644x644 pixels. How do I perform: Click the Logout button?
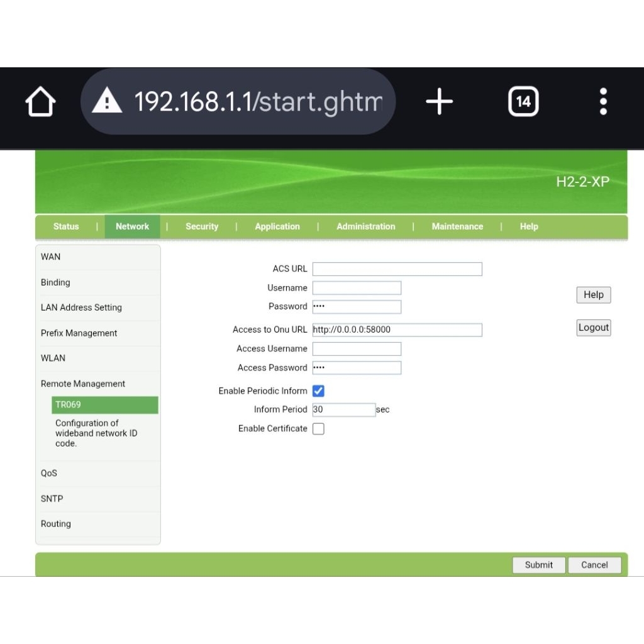(x=593, y=328)
